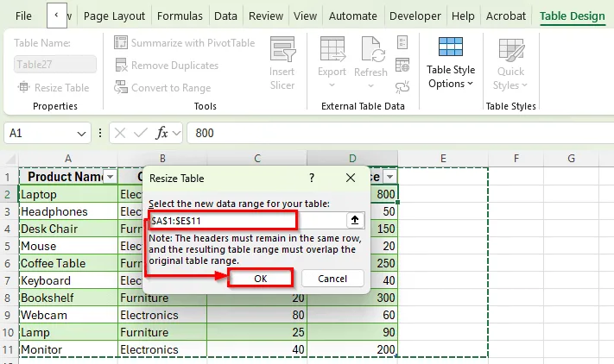Click Cancel in Resize Table dialog

[x=332, y=279]
